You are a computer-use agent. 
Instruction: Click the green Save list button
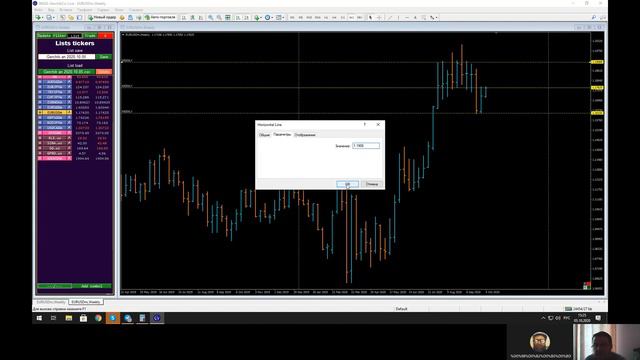104,57
